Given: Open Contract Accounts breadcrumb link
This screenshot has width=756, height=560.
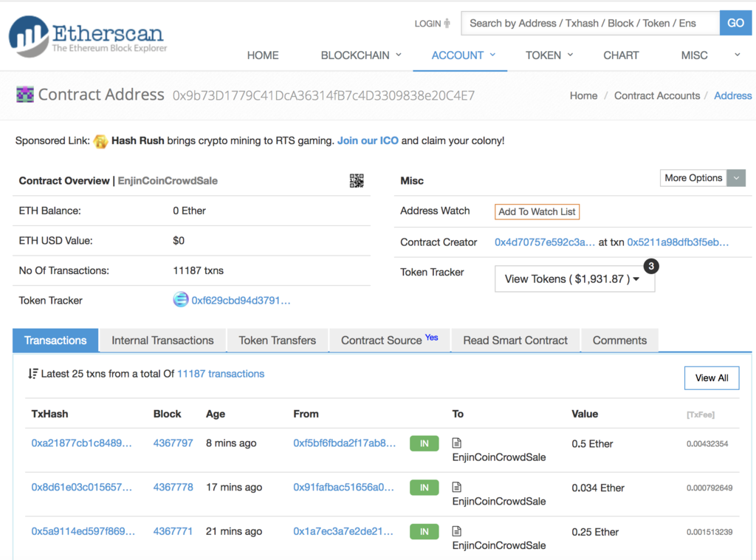Looking at the screenshot, I should [x=656, y=95].
